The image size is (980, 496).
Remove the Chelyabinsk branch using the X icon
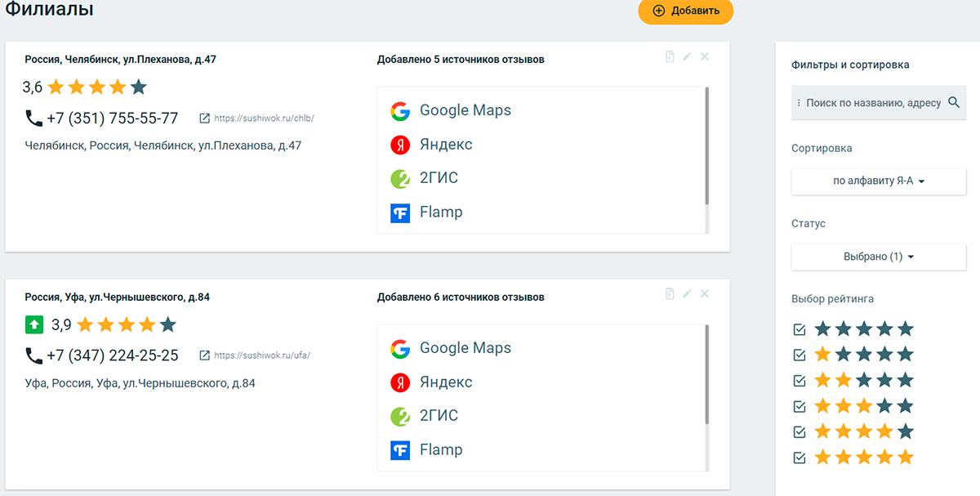coord(705,56)
